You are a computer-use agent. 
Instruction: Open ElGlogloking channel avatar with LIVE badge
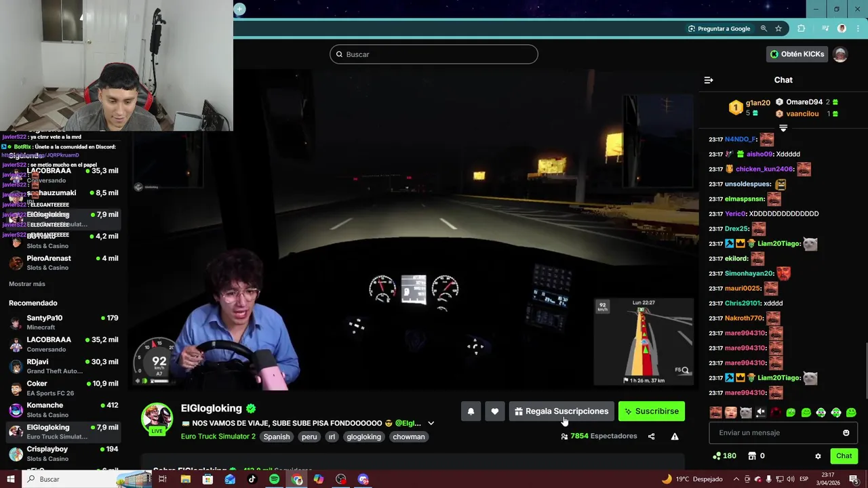pyautogui.click(x=157, y=419)
